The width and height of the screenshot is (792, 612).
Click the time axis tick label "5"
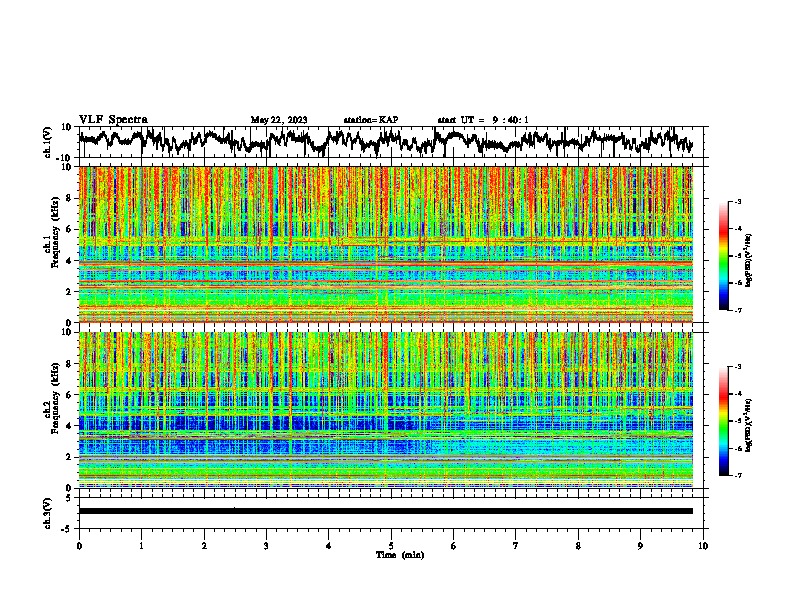[391, 546]
